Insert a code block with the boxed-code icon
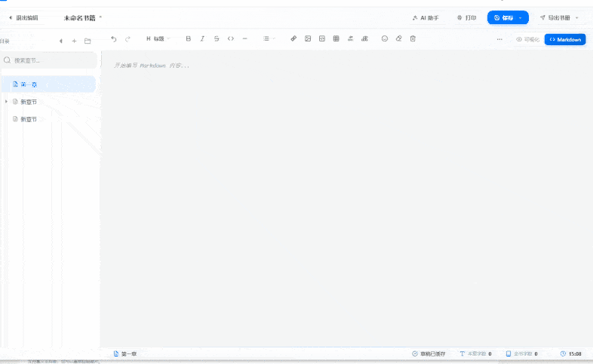The height and width of the screenshot is (364, 593). [x=322, y=38]
